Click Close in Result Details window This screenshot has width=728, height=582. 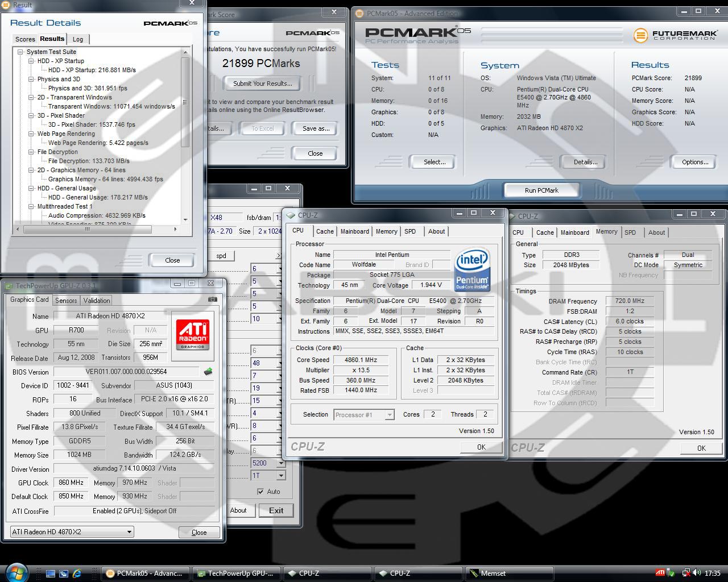(172, 260)
